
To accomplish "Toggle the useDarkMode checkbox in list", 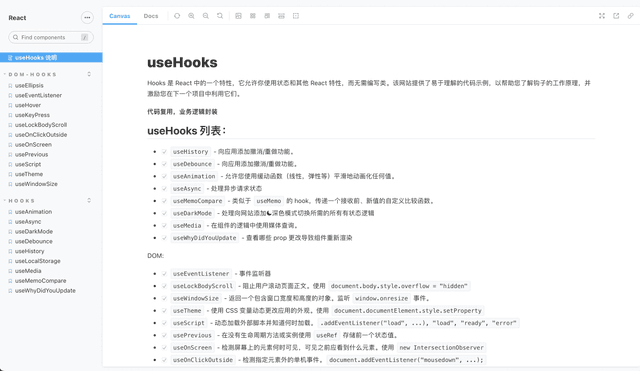I will [164, 213].
